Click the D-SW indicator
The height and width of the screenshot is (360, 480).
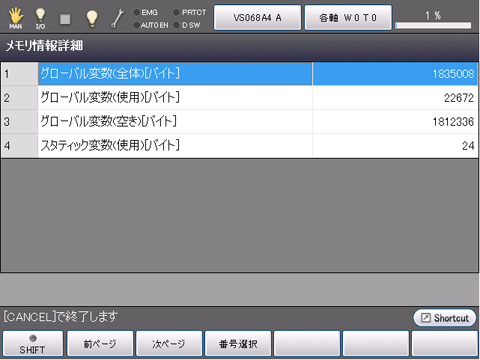pyautogui.click(x=177, y=25)
